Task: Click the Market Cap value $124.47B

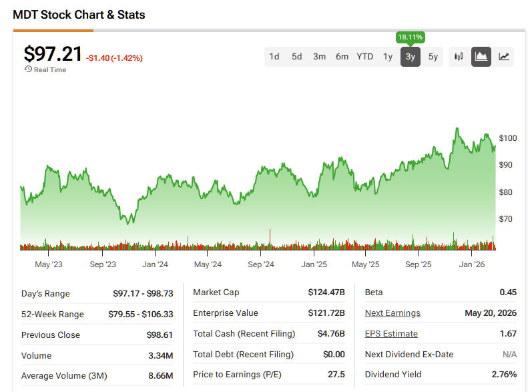Action: (326, 292)
